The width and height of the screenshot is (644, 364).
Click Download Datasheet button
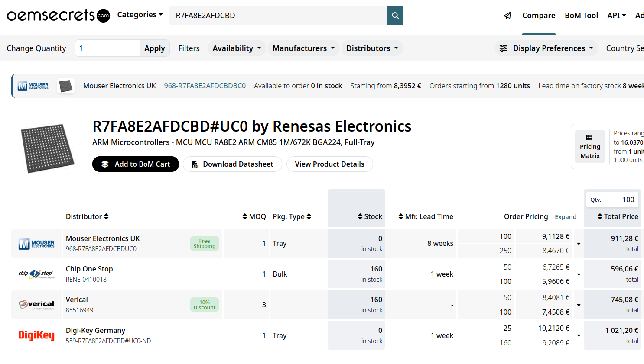[232, 164]
